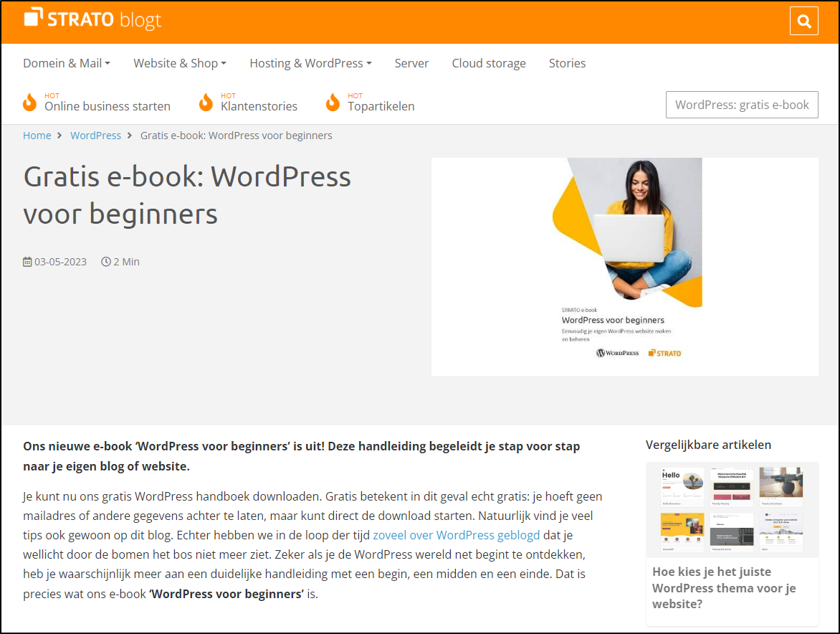Click the search magnifier icon
Viewport: 840px width, 634px height.
coord(803,20)
